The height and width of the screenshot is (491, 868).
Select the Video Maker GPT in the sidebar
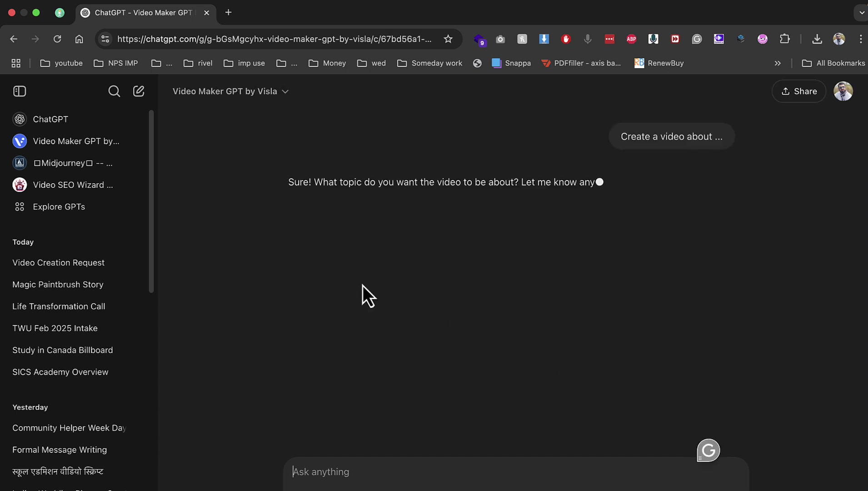(x=75, y=141)
